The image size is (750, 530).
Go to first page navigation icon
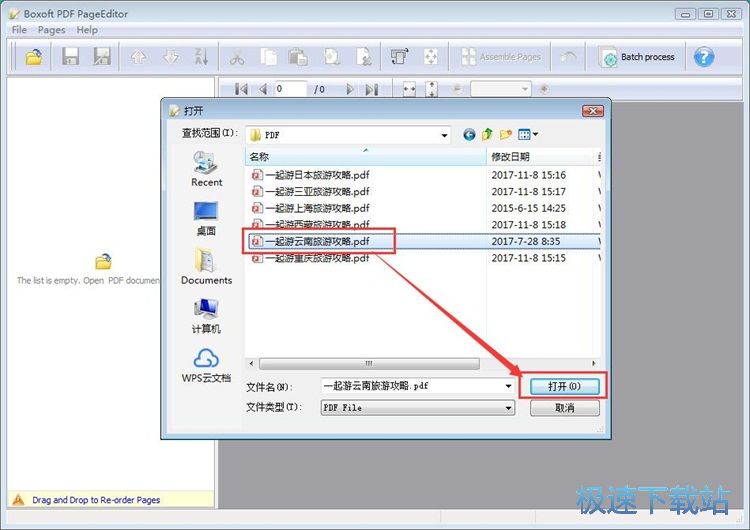pos(241,89)
